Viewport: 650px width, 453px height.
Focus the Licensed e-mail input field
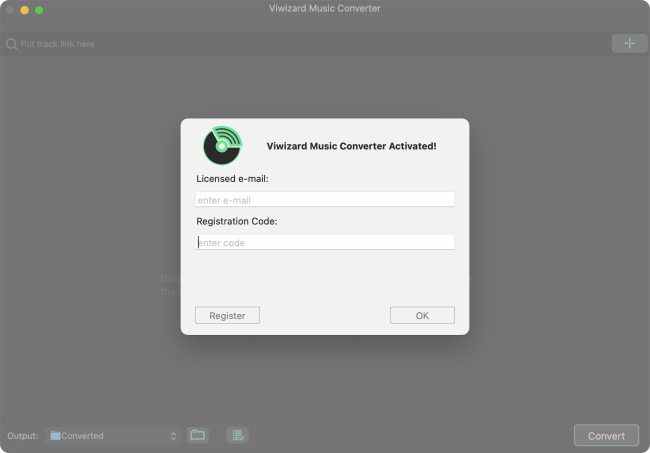(x=325, y=200)
